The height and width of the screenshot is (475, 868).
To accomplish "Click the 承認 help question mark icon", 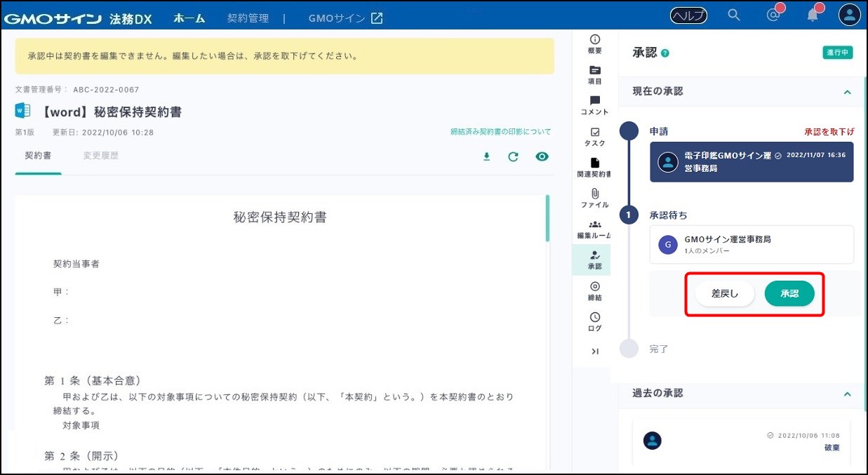I will click(x=665, y=53).
